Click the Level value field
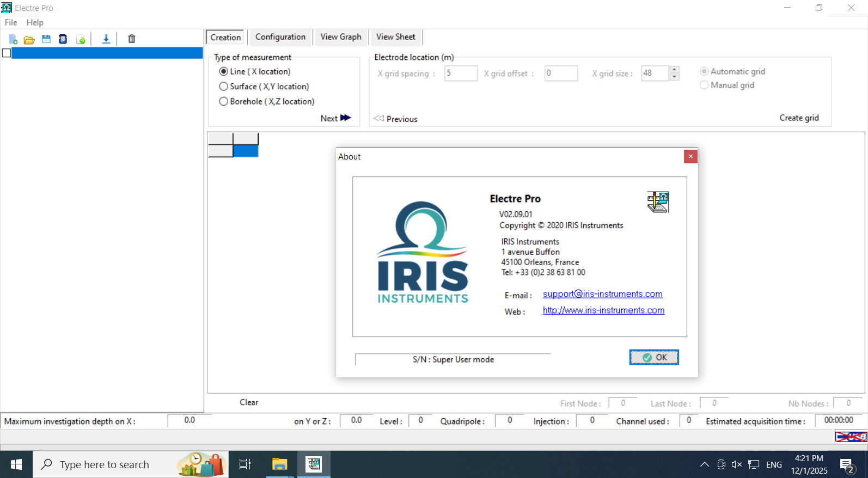This screenshot has width=868, height=478. (420, 420)
